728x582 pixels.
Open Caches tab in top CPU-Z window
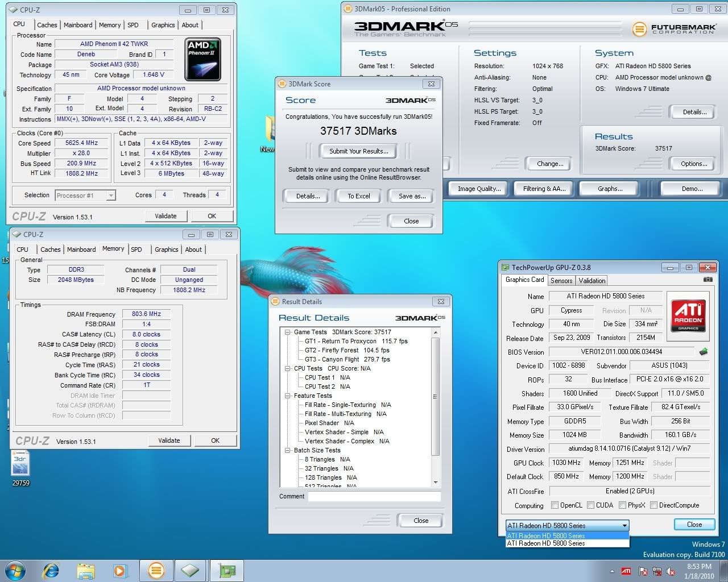click(x=47, y=25)
